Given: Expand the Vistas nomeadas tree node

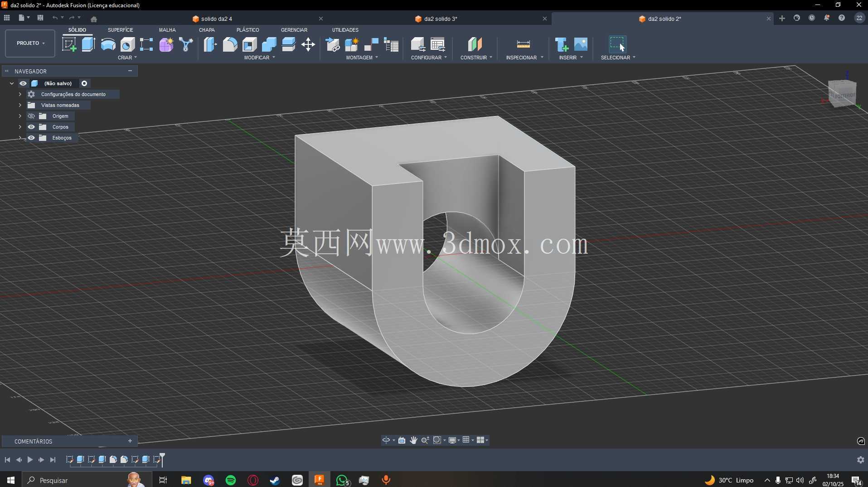Looking at the screenshot, I should pyautogui.click(x=20, y=105).
